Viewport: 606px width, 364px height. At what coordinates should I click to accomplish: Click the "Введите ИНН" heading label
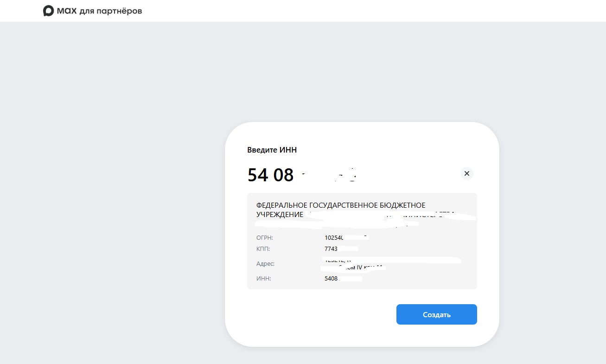point(272,150)
